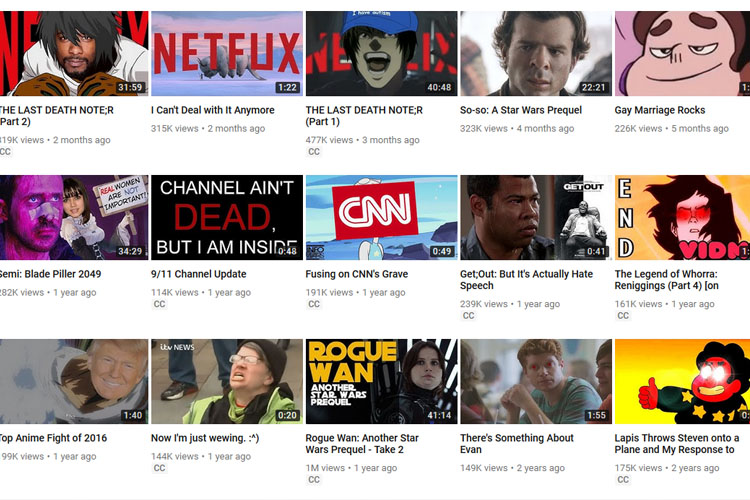Click the title 'Get;Out: But It's Actually Hate Speech'

pos(526,280)
